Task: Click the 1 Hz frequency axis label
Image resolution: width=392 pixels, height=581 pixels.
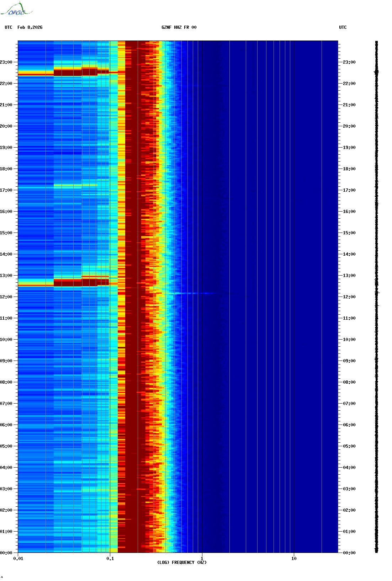Action: click(202, 559)
